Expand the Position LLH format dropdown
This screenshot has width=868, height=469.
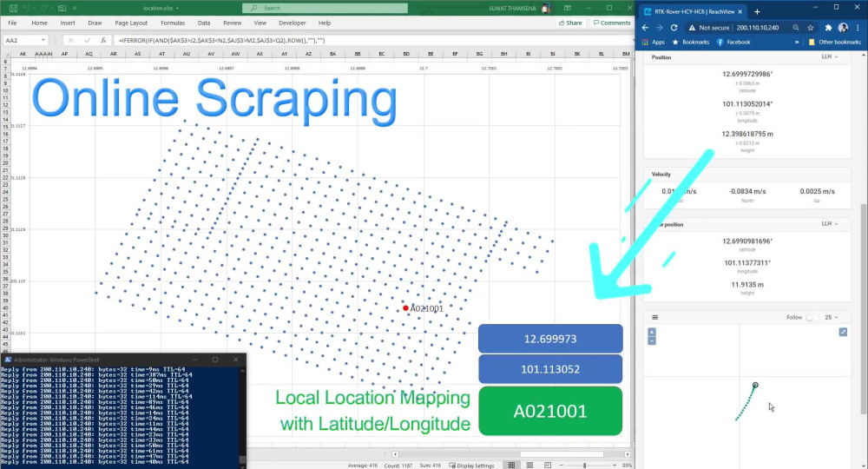[x=829, y=57]
